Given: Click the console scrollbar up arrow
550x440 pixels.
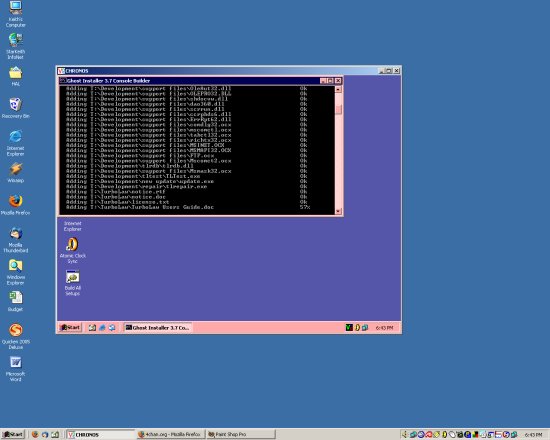Looking at the screenshot, I should click(338, 89).
